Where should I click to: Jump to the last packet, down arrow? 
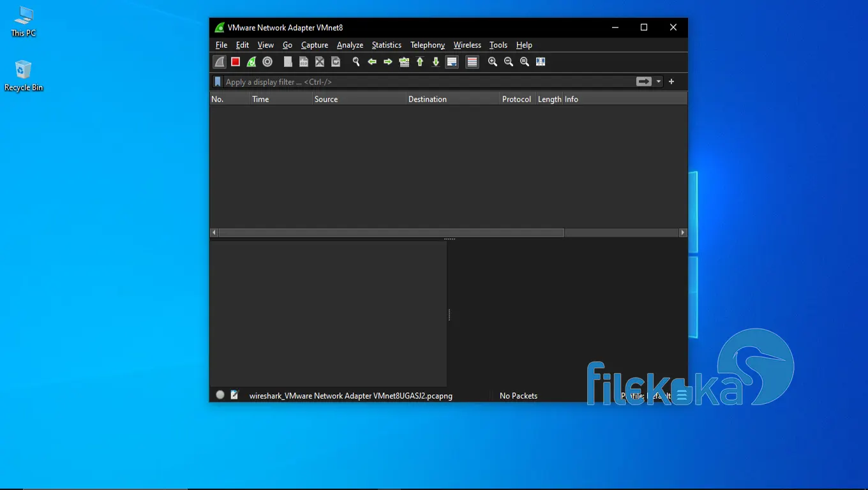[436, 62]
